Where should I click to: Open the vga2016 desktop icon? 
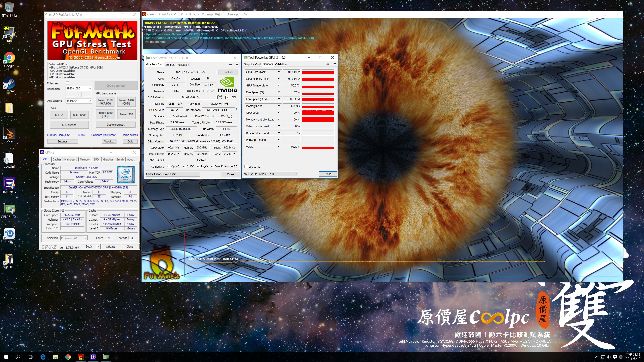tap(9, 261)
